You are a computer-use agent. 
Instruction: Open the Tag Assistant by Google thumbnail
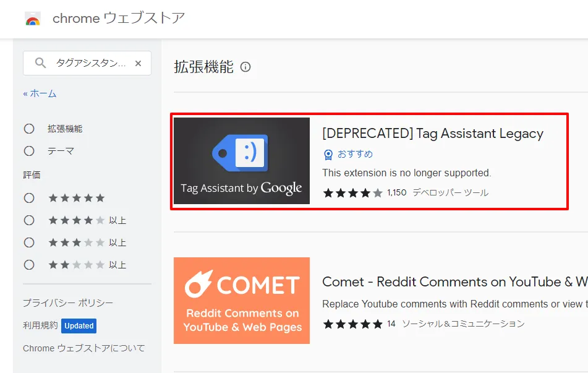(242, 161)
